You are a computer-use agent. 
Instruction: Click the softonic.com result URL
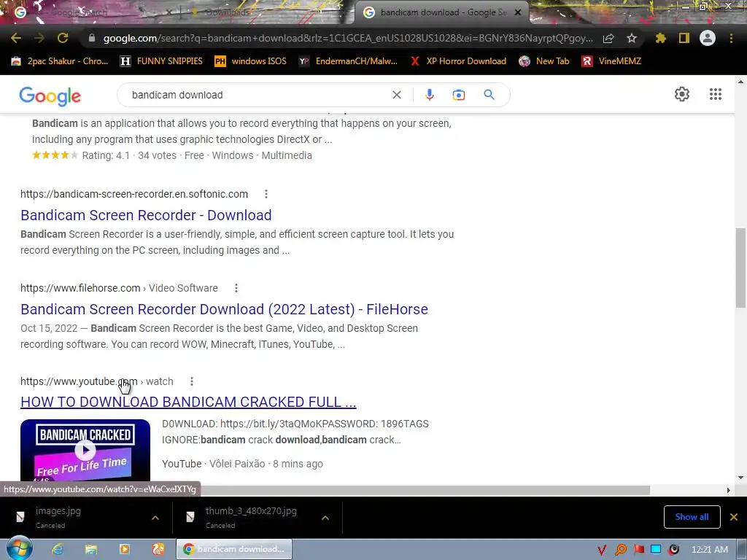point(134,194)
